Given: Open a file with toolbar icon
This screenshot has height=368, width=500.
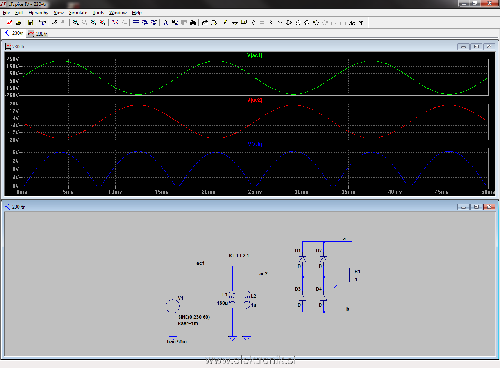Looking at the screenshot, I should pyautogui.click(x=19, y=22).
